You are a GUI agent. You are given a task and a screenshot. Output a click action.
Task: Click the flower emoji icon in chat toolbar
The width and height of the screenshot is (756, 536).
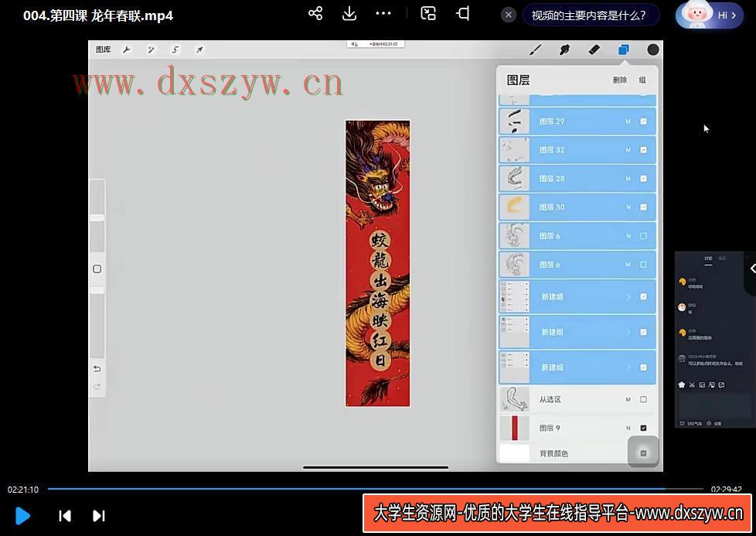tap(682, 385)
